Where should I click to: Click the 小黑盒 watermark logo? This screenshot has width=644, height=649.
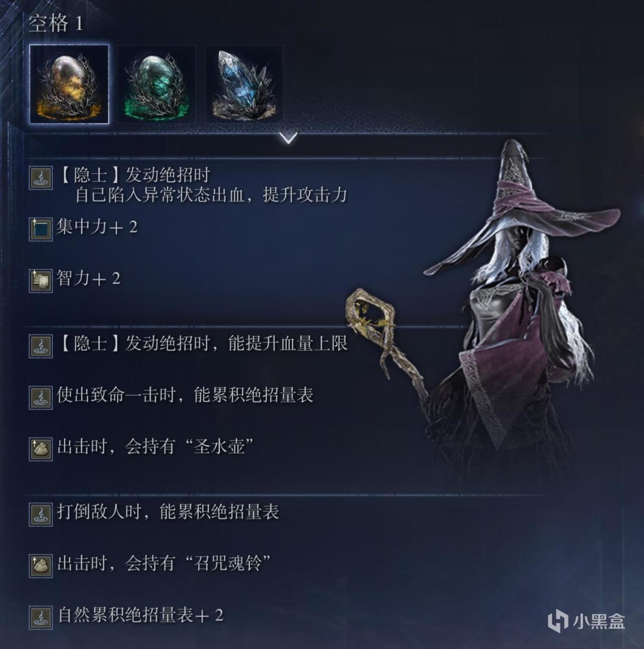587,621
